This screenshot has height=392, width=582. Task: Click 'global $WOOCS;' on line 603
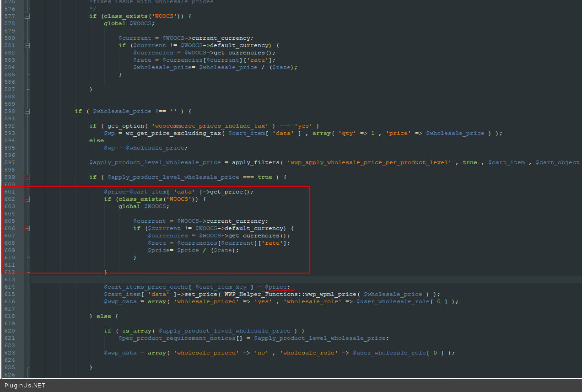(144, 206)
